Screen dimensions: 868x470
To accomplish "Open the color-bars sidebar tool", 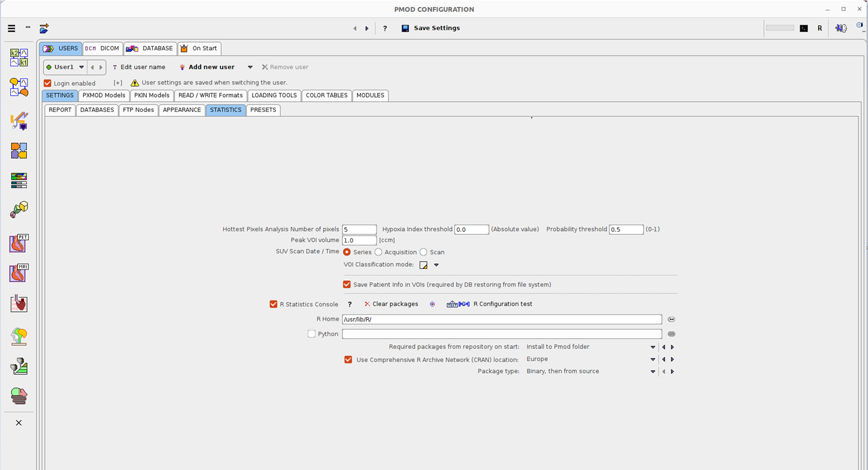I will [19, 180].
